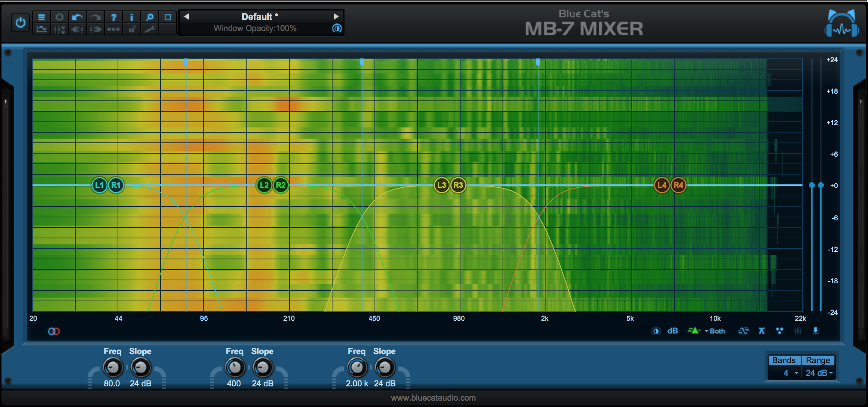This screenshot has width=868, height=407.
Task: Open the Default preset name menu
Action: pyautogui.click(x=260, y=16)
